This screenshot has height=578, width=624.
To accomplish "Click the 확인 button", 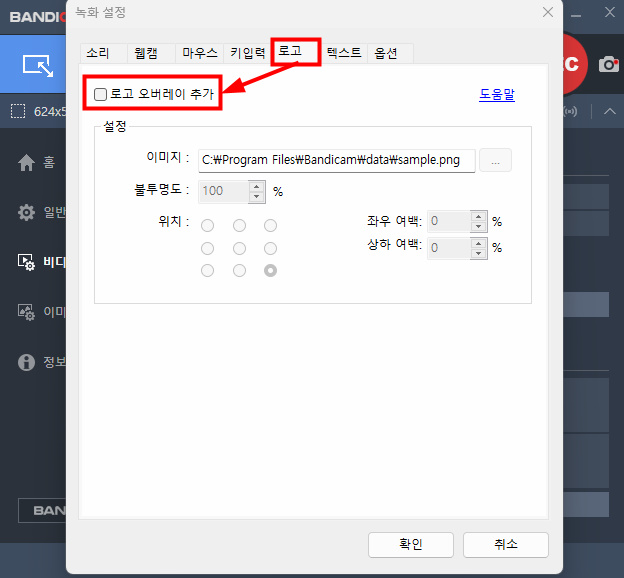I will 411,545.
